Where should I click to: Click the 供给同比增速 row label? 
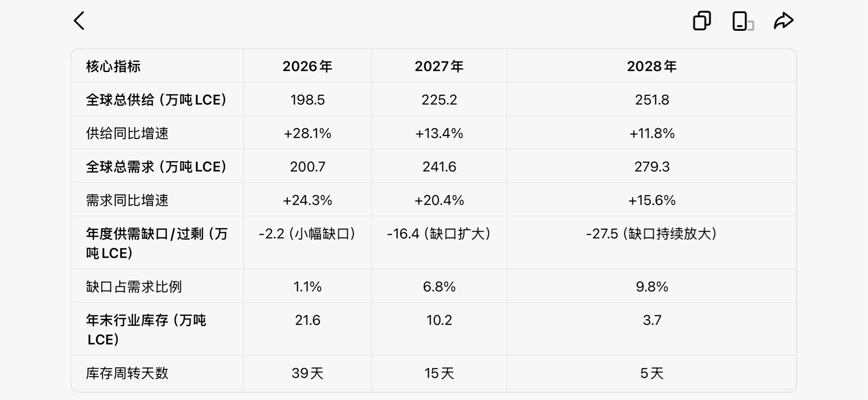coord(127,133)
